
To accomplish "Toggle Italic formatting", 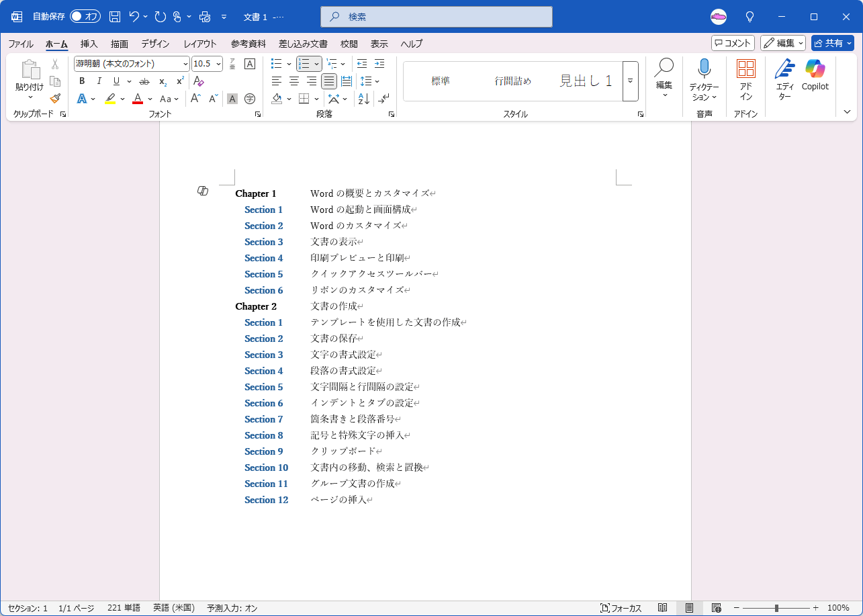I will coord(99,81).
